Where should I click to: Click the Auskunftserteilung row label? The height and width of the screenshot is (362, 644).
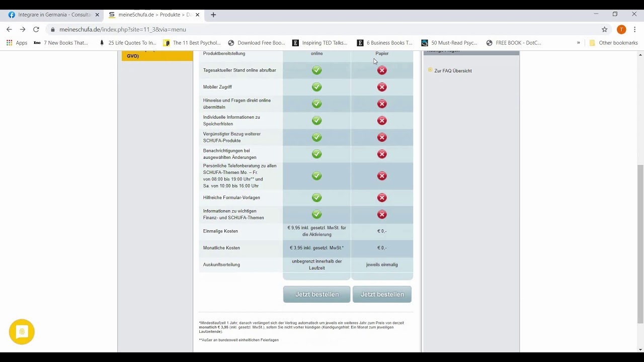(x=221, y=264)
